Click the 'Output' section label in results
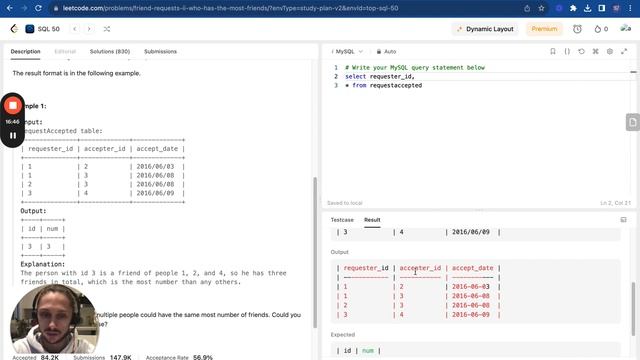This screenshot has width=640, height=360. pos(340,252)
